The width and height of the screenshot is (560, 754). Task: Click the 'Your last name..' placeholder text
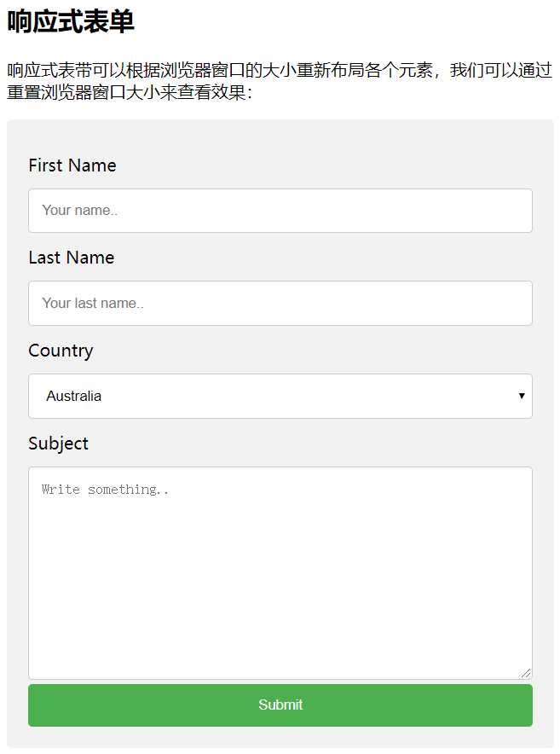click(x=93, y=303)
